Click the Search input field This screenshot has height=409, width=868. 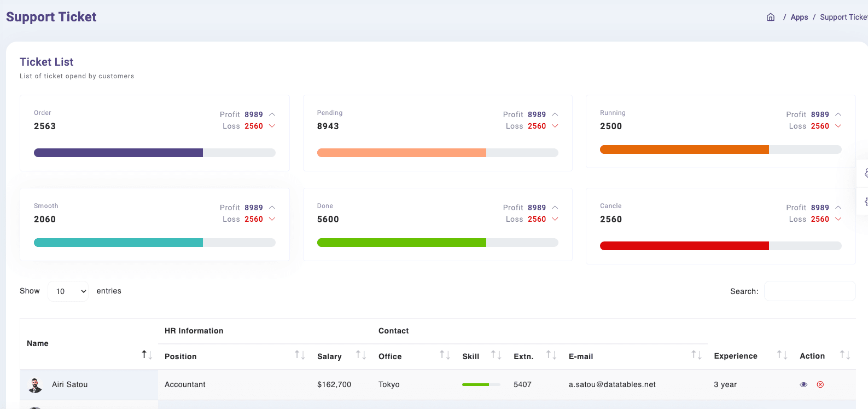coord(809,291)
